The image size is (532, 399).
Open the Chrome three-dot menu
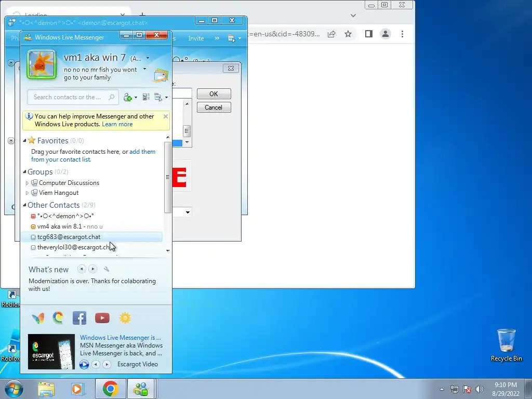click(x=403, y=34)
